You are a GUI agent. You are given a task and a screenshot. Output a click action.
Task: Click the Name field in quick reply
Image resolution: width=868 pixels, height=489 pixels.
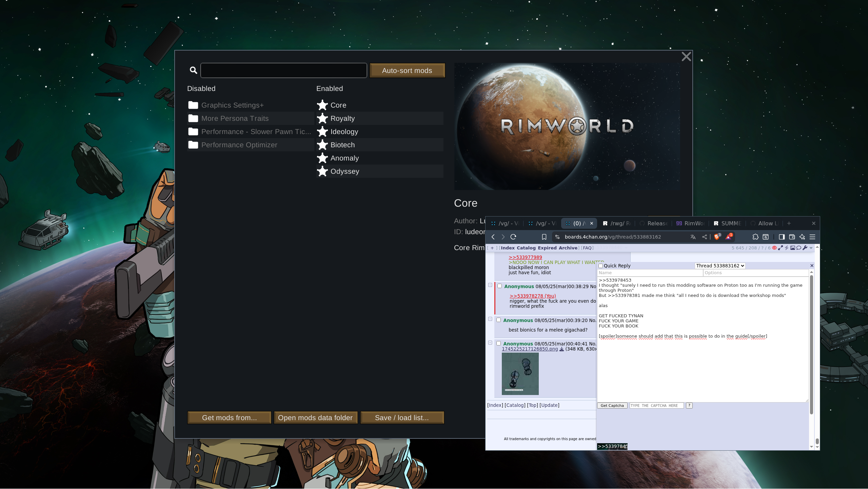[x=650, y=273]
